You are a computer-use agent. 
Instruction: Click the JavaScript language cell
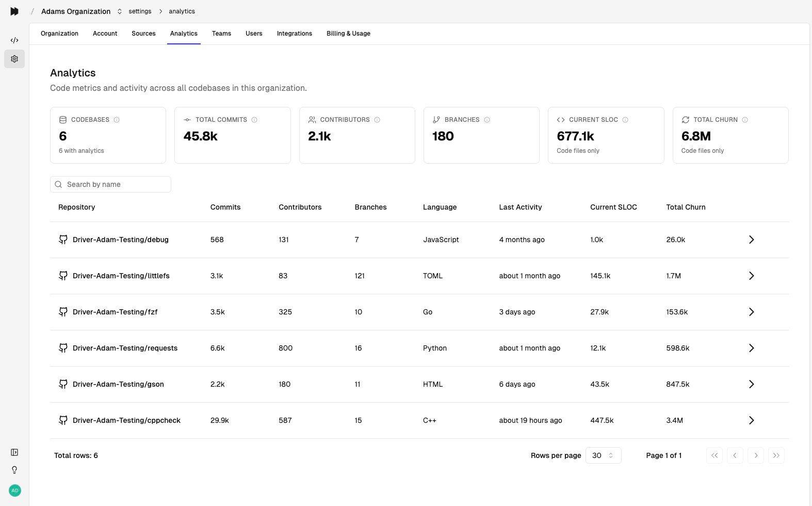coord(441,240)
